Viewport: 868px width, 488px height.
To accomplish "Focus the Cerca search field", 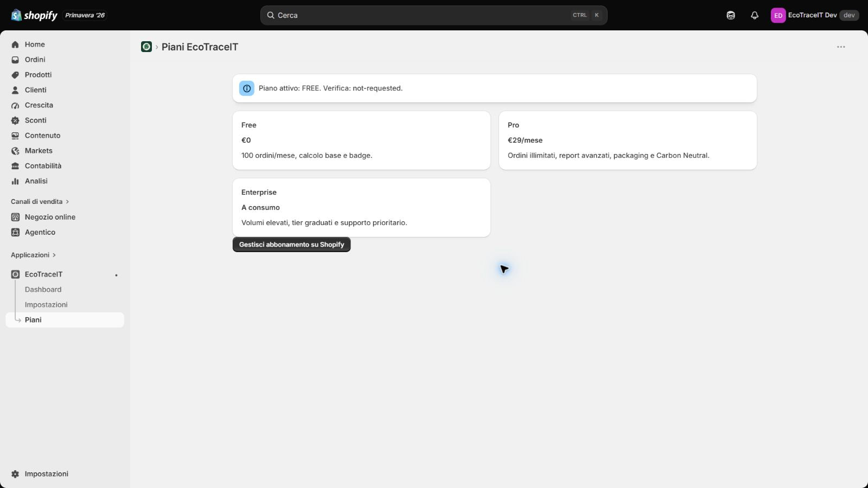I will (434, 15).
